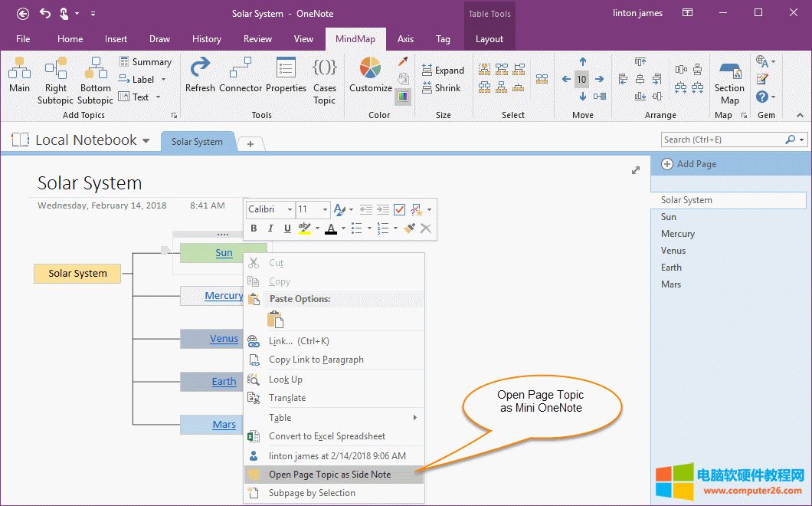Viewport: 812px width, 506px height.
Task: Toggle bold formatting in mini toolbar
Action: click(254, 228)
